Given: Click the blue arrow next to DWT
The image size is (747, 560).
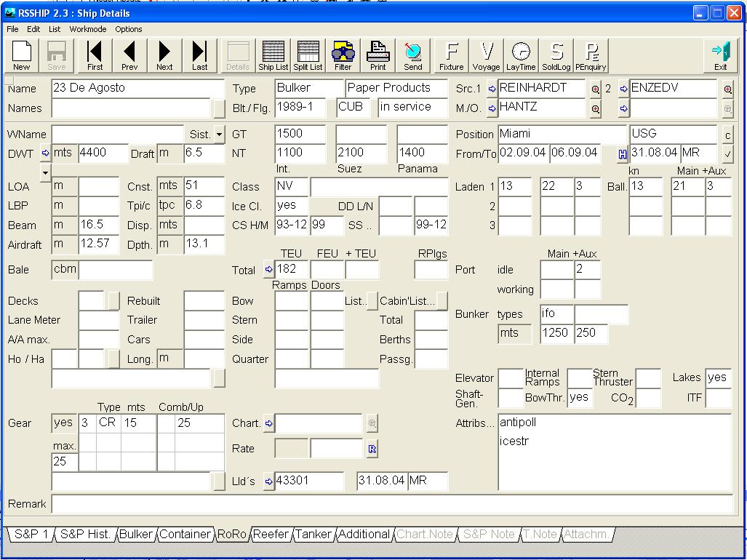Looking at the screenshot, I should pos(46,153).
